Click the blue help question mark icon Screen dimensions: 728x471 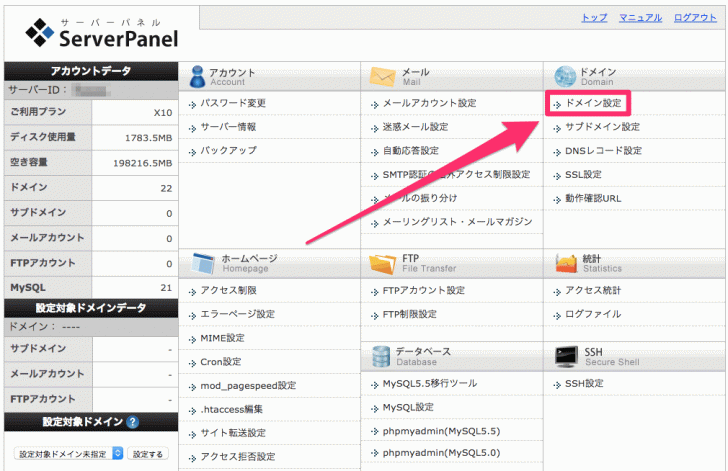[133, 422]
